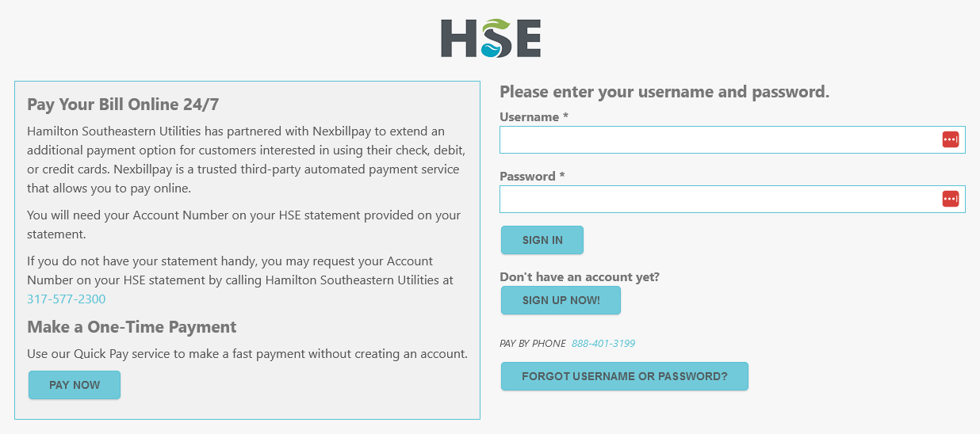
Task: Focus the Password text field
Action: click(732, 199)
